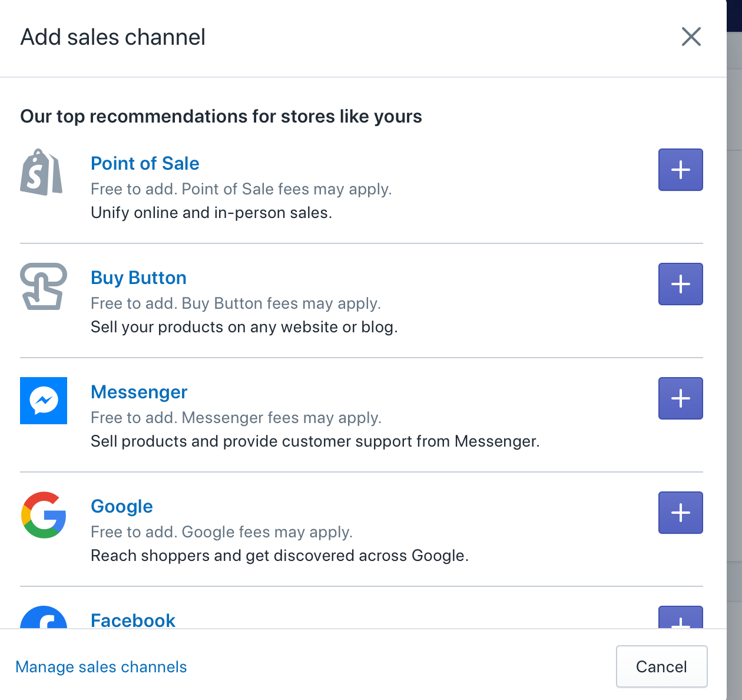This screenshot has height=700, width=742.
Task: Click 'Free to add. Buy Button fees may apply.'
Action: pos(236,303)
